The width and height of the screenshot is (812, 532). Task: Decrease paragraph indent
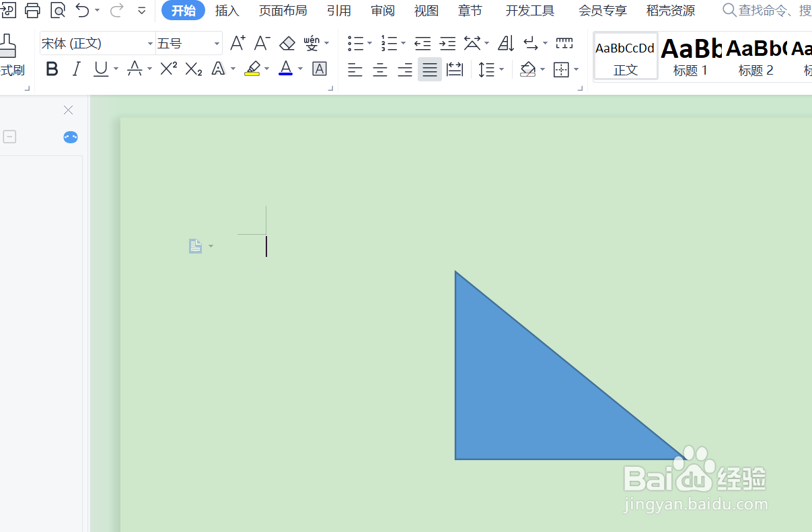422,44
